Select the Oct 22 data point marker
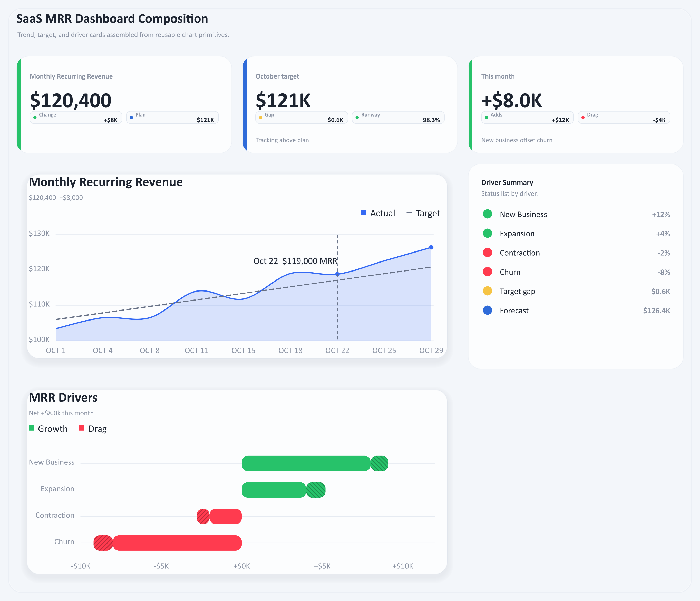 (337, 274)
